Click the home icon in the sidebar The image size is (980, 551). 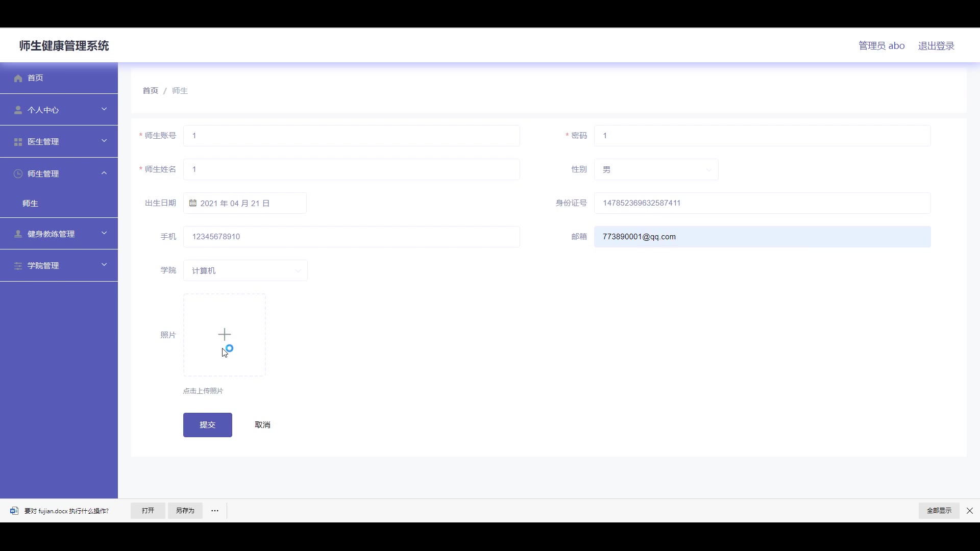tap(18, 78)
